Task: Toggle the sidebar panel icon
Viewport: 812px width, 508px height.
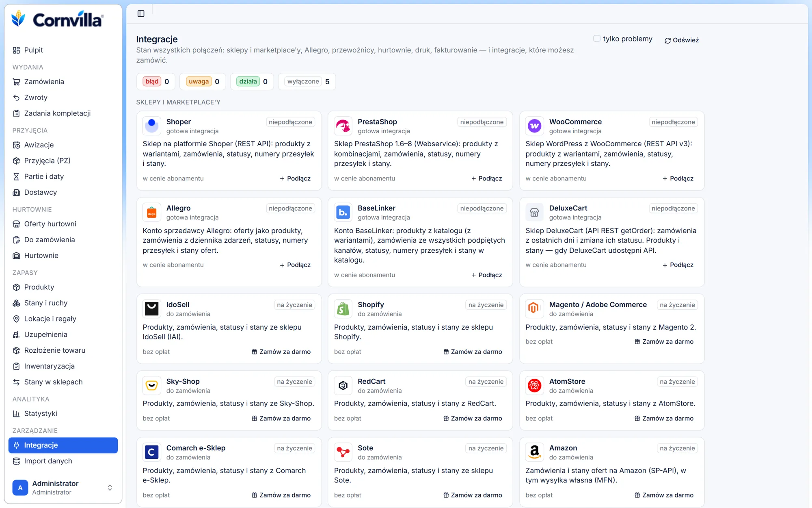Action: coord(141,14)
